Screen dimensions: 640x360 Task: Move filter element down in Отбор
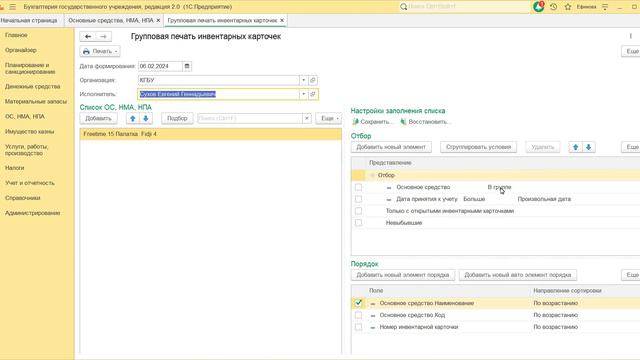coord(589,147)
